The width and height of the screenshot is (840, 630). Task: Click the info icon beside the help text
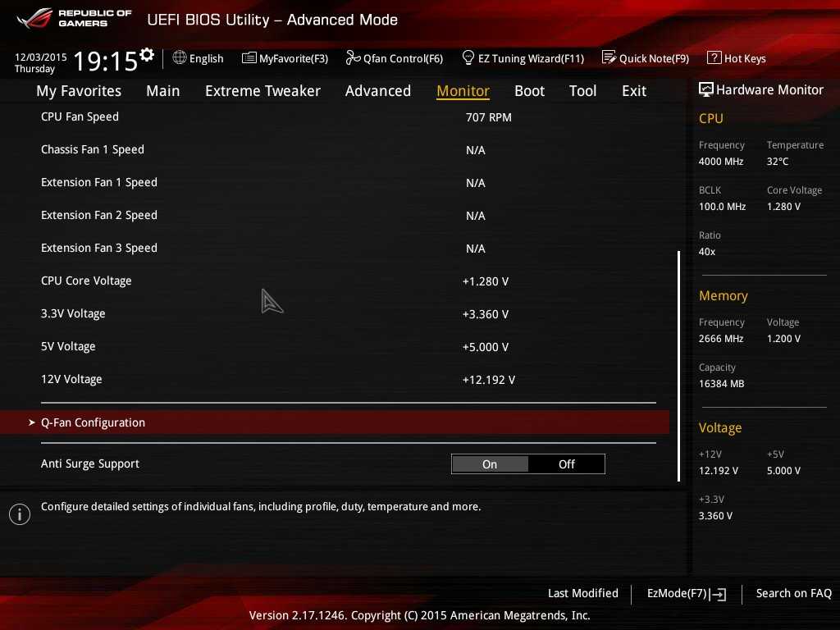20,514
